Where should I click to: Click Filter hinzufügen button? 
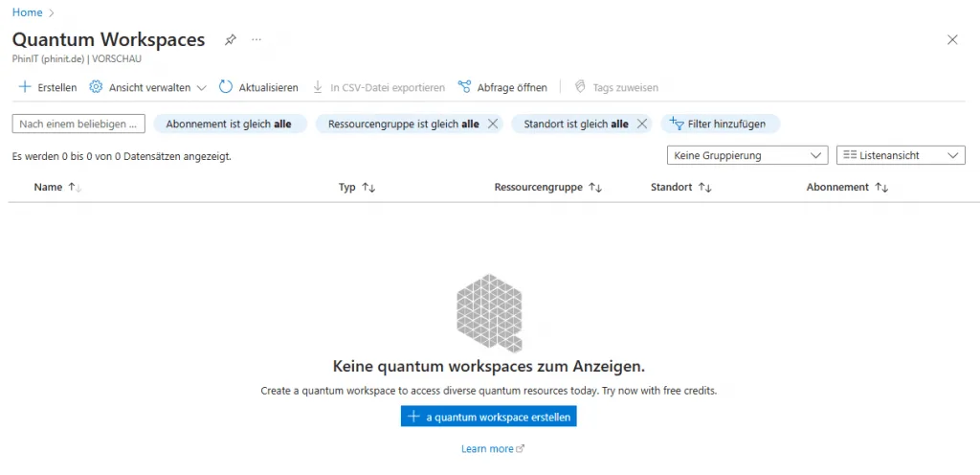coord(721,124)
